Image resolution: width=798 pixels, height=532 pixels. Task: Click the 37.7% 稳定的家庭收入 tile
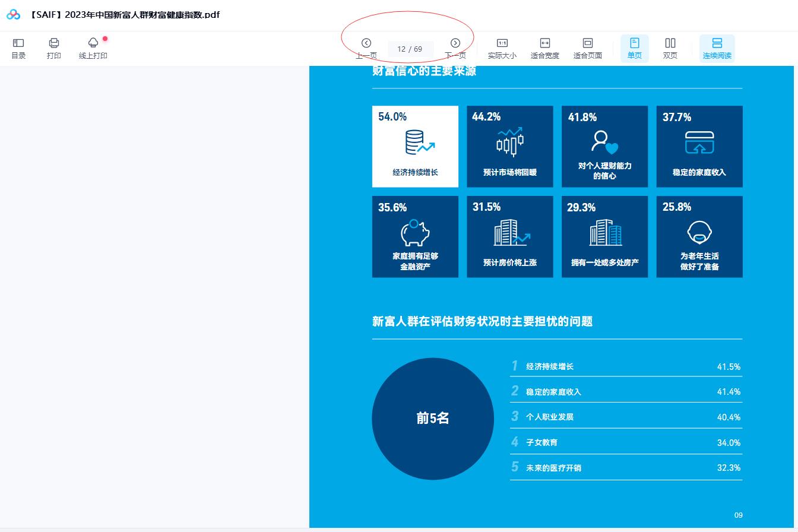coord(699,147)
